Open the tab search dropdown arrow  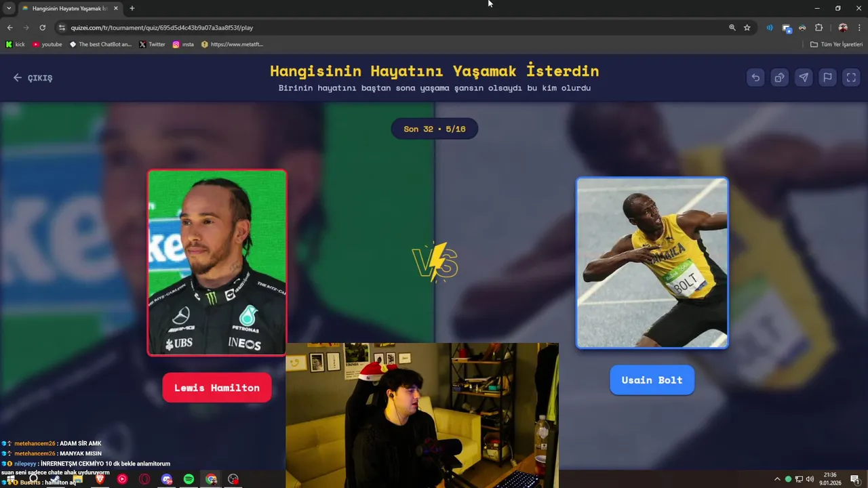(9, 8)
